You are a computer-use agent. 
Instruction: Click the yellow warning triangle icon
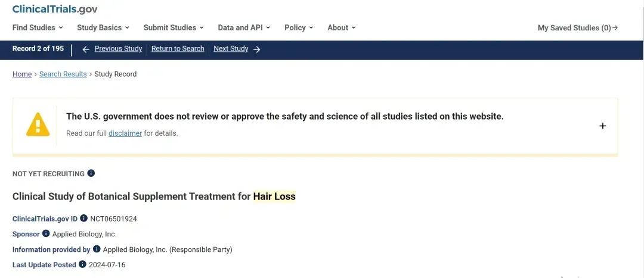[38, 124]
